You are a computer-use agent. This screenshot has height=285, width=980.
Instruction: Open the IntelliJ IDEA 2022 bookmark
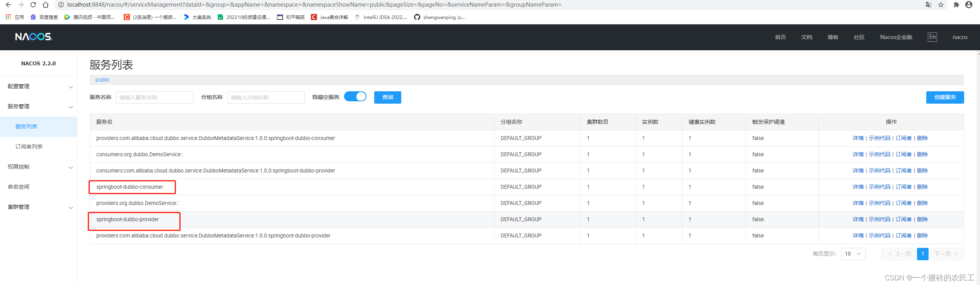coord(381,17)
